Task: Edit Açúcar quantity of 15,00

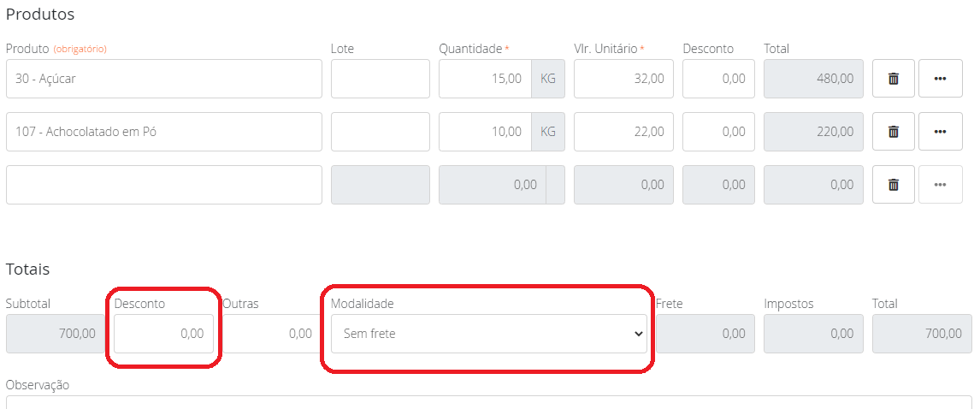Action: pos(485,79)
